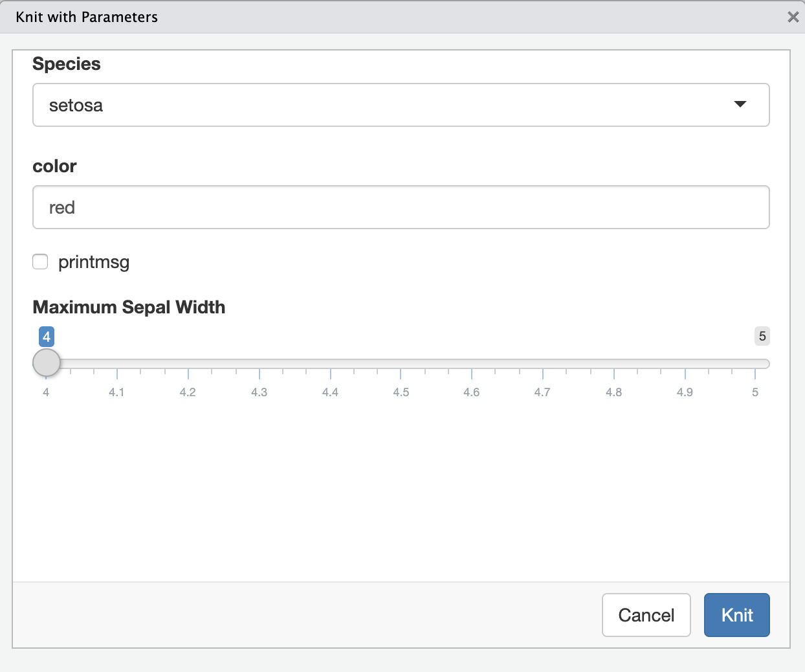
Task: Click the 4.4 slider tick label
Action: pyautogui.click(x=330, y=392)
